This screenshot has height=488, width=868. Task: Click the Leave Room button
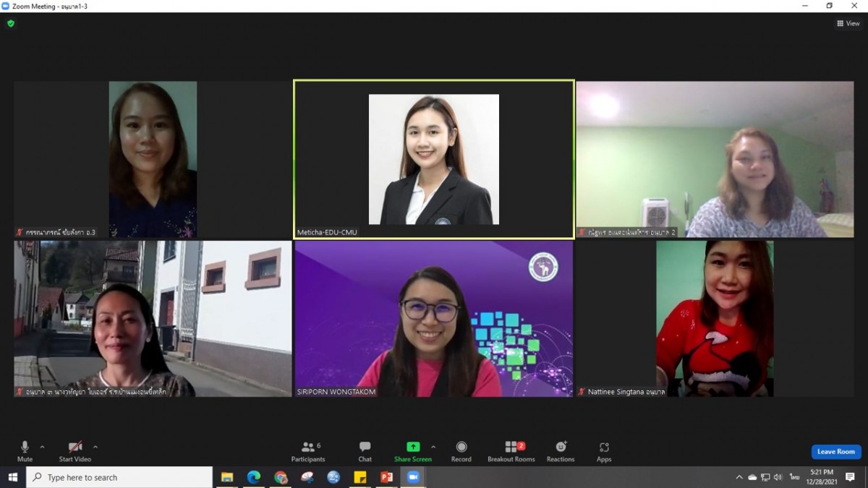835,452
